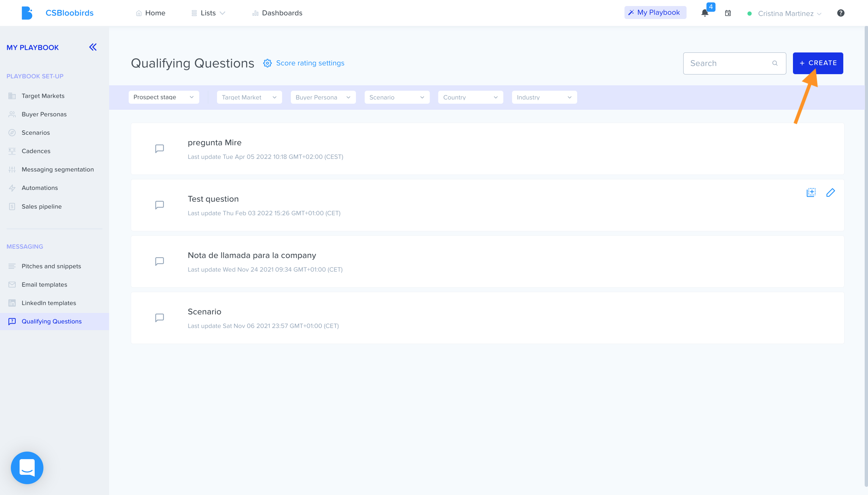Open the Test question title

tap(213, 199)
